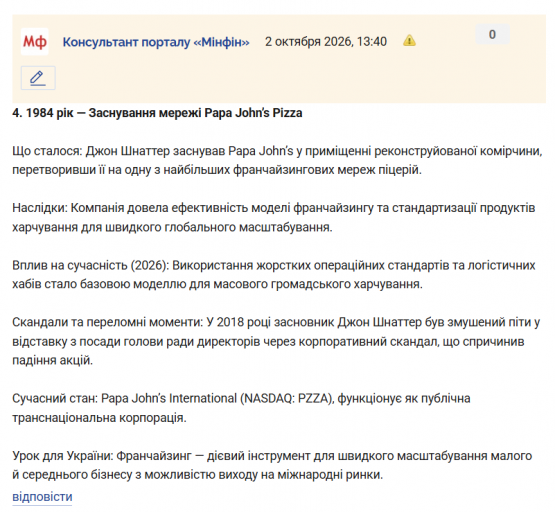Click the text NASDAQ: PZZA
This screenshot has width=555, height=512.
click(x=287, y=399)
